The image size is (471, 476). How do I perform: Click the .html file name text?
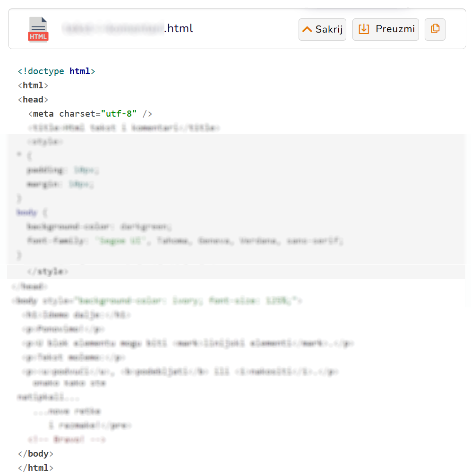[x=179, y=28]
